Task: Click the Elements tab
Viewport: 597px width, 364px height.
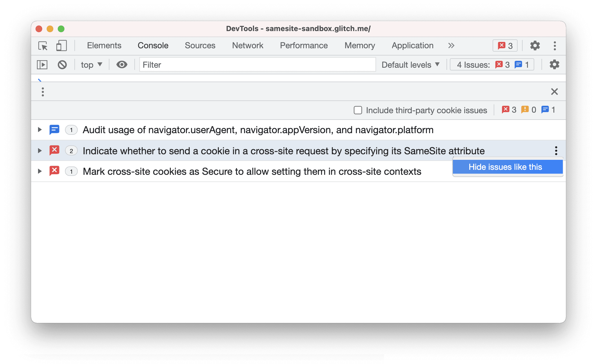Action: [x=104, y=45]
